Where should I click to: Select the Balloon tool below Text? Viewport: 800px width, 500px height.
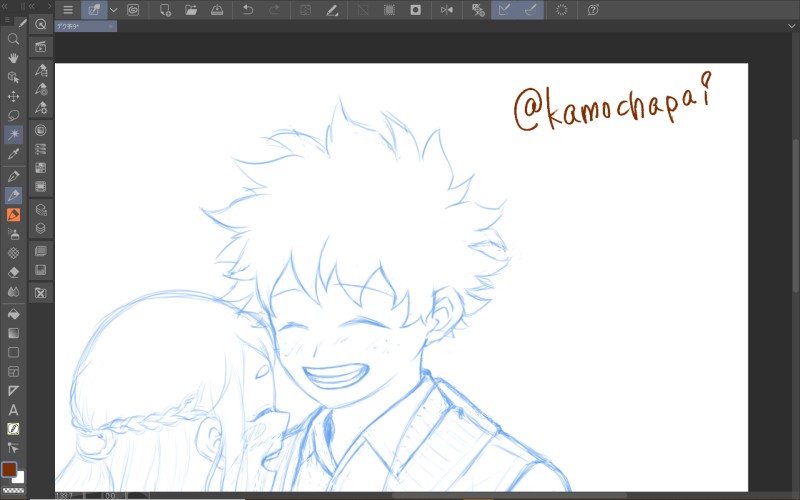click(13, 429)
